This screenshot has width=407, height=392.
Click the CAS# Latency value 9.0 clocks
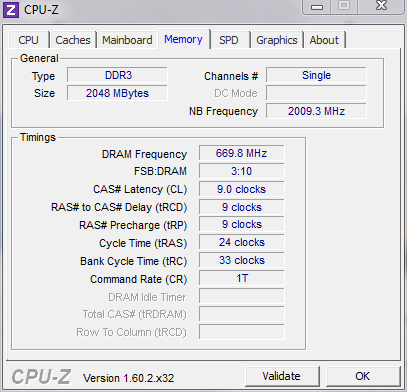[242, 189]
